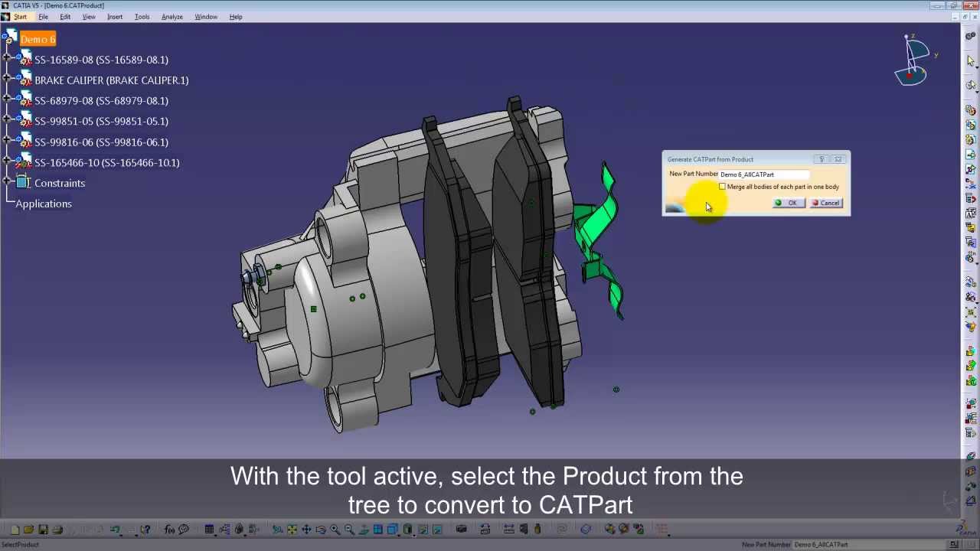
Task: Click the help question button in dialog
Action: [x=822, y=159]
